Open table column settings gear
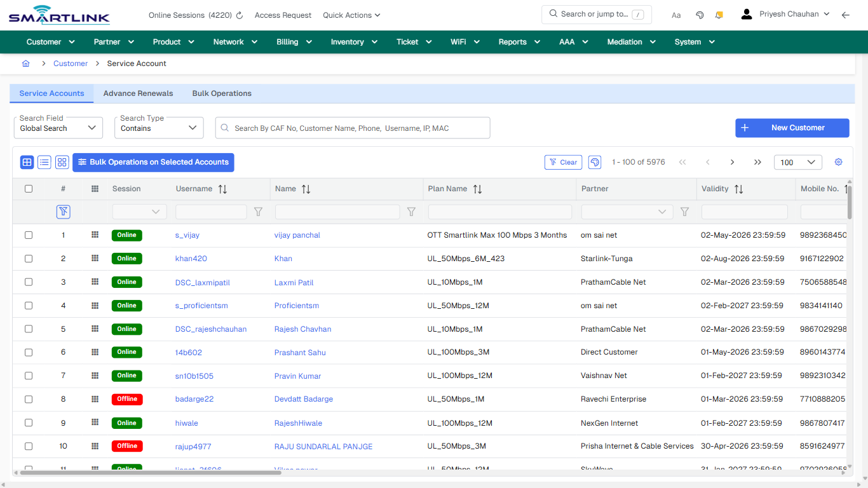Screen dimensions: 868x488 838,162
